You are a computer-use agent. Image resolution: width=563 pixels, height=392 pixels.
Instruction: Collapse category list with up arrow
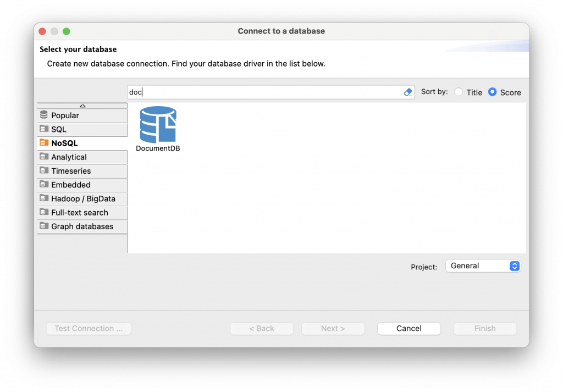(82, 106)
